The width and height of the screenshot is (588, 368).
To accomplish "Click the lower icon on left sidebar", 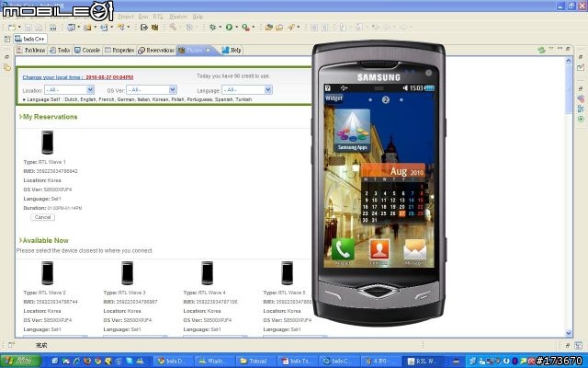I will click(7, 68).
